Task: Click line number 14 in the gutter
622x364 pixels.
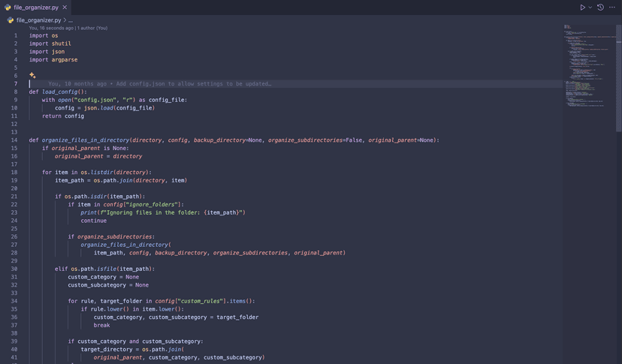Action: (14, 140)
